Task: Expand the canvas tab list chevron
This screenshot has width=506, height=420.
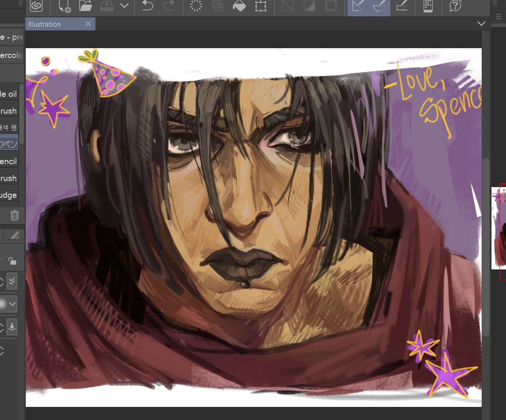Action: click(481, 23)
